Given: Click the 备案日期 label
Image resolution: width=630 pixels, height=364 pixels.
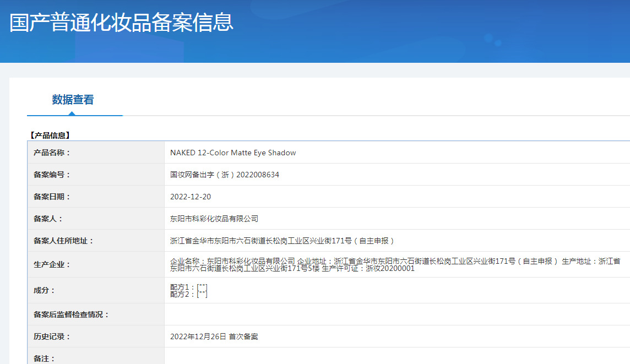Looking at the screenshot, I should pyautogui.click(x=51, y=197).
